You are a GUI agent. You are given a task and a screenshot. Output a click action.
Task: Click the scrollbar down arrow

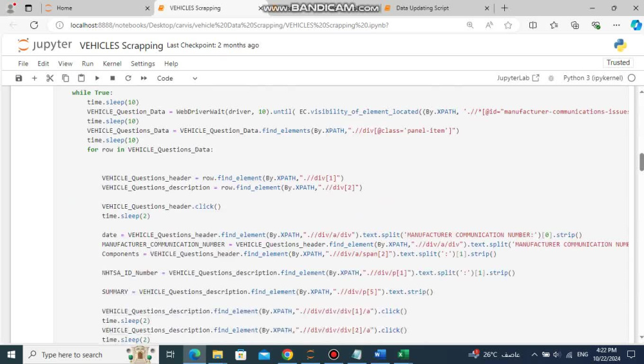(641, 338)
